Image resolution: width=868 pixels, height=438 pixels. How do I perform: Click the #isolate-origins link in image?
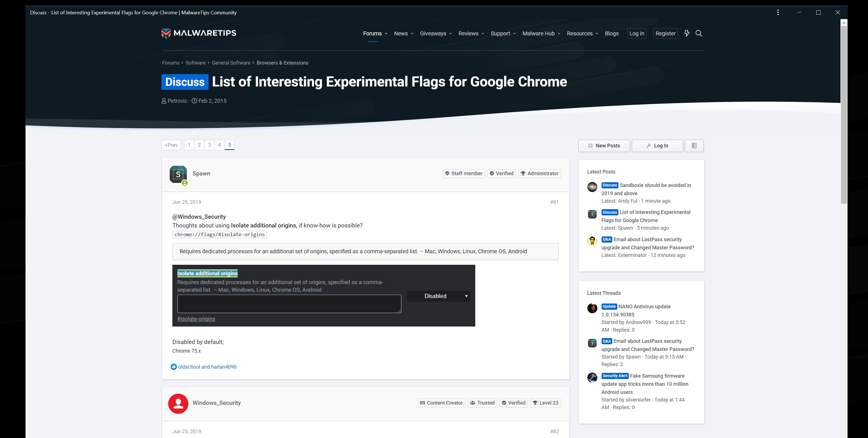[196, 319]
